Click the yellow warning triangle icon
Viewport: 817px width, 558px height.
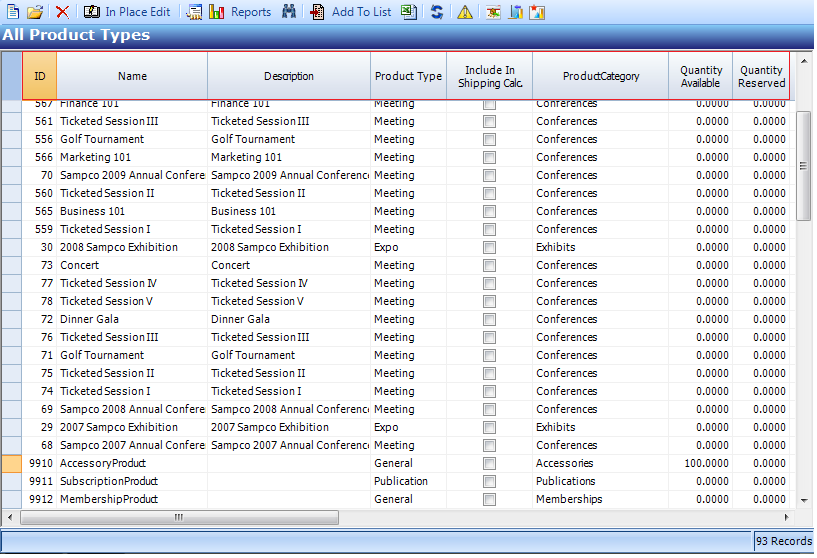pyautogui.click(x=465, y=11)
